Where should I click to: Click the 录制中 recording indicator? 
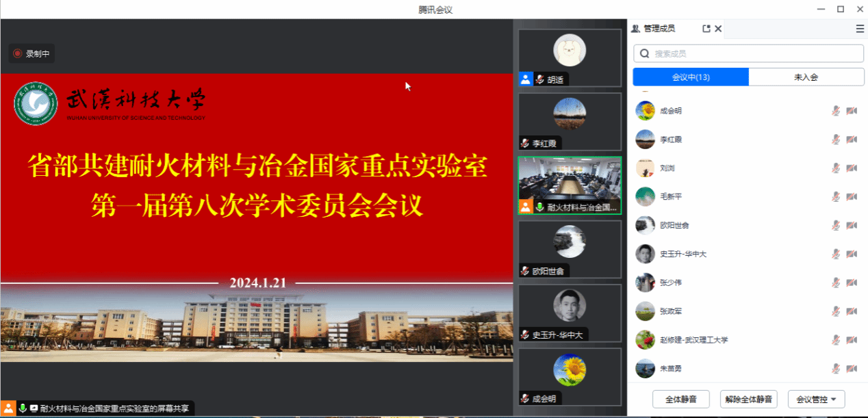pos(31,53)
